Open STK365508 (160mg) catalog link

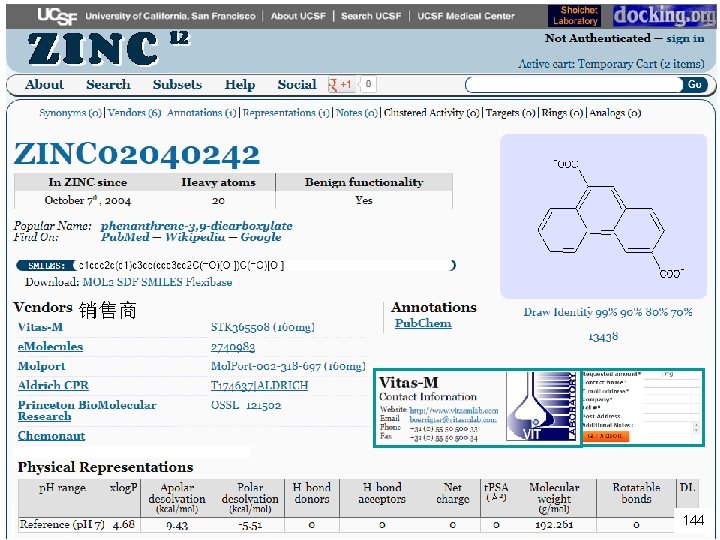(x=263, y=327)
